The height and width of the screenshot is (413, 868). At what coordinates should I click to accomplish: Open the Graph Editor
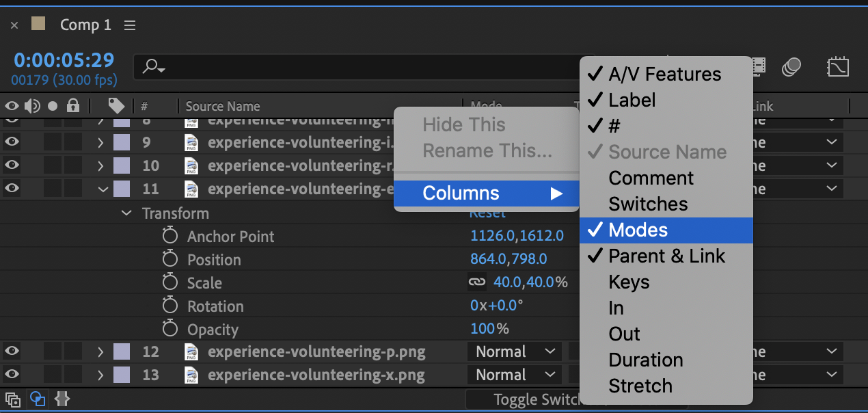[x=838, y=66]
